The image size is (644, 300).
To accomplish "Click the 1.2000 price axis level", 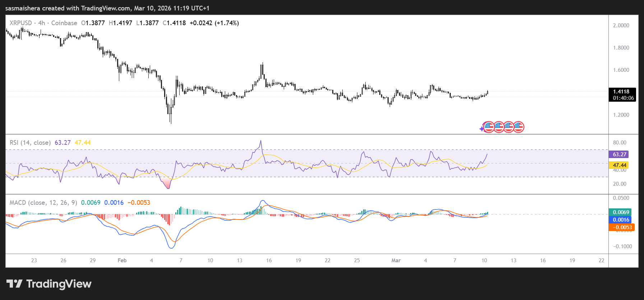I will [621, 115].
